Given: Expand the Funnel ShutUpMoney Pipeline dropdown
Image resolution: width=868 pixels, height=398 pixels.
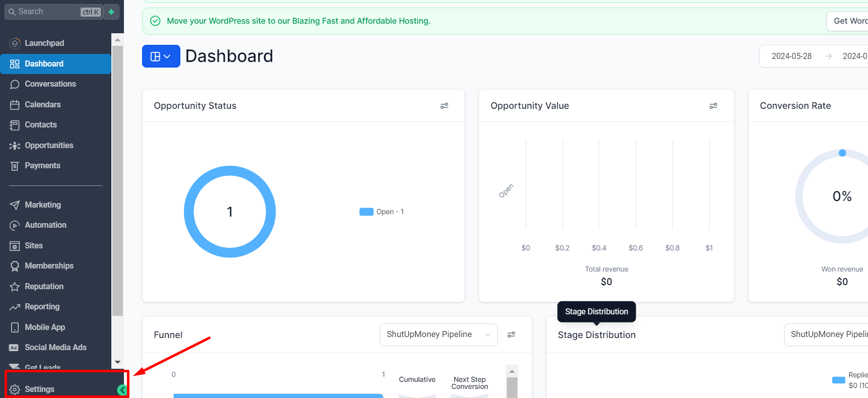Looking at the screenshot, I should point(439,335).
